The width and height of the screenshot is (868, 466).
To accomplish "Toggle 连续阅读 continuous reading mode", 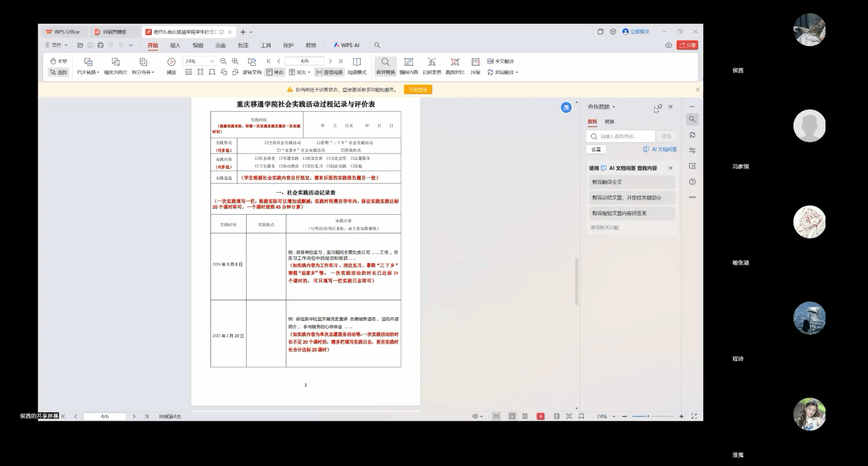I will 329,73.
